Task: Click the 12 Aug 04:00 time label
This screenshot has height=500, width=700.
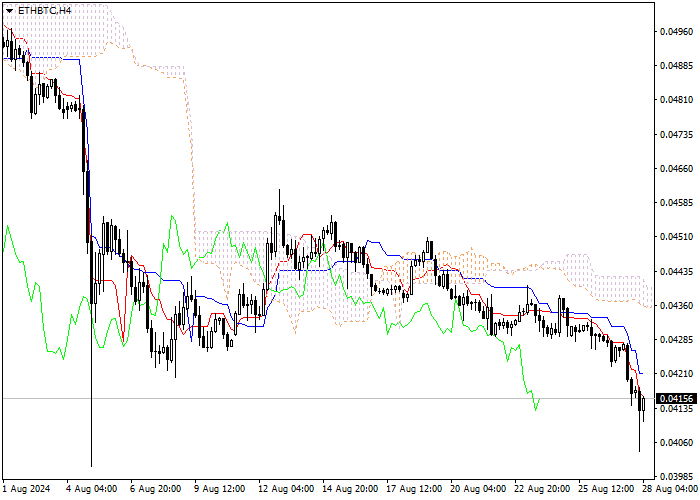Action: pos(286,489)
